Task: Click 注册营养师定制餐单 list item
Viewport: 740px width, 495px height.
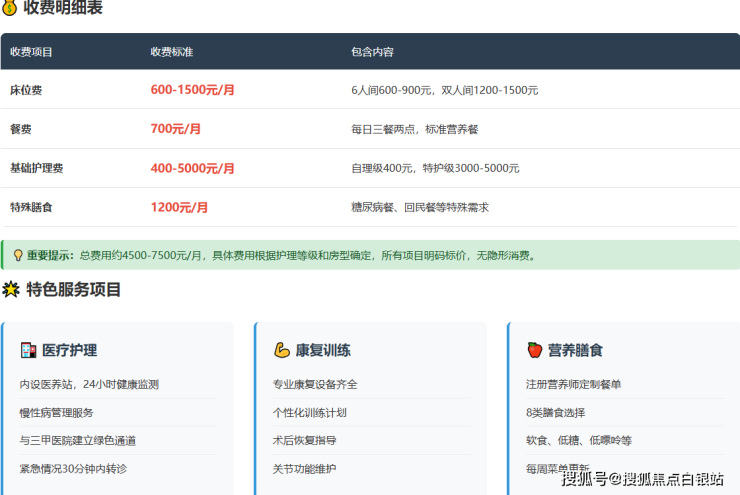Action: click(x=573, y=384)
